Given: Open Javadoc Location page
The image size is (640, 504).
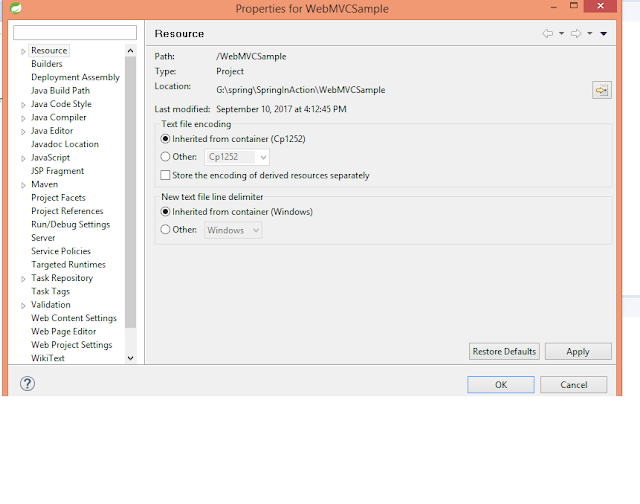Looking at the screenshot, I should click(64, 144).
